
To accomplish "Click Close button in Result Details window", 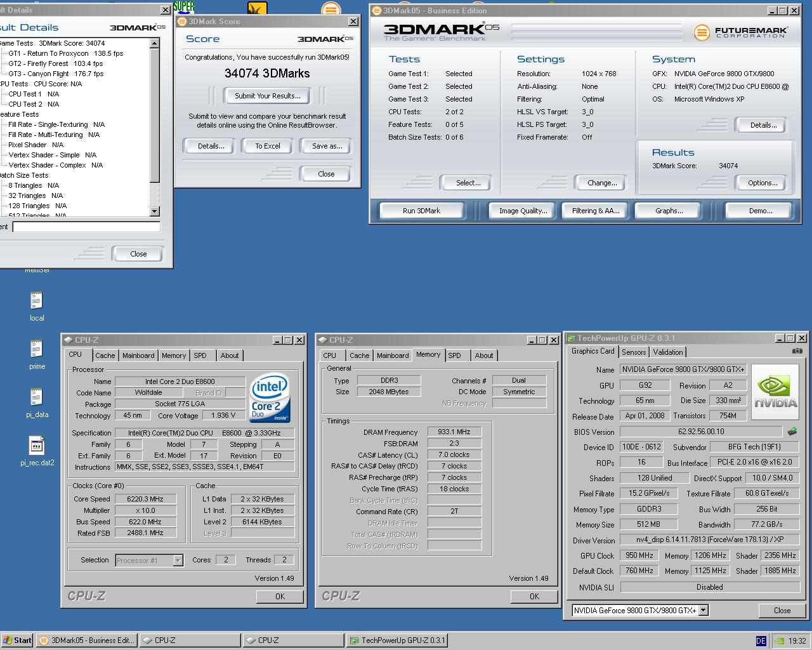I will (x=138, y=254).
